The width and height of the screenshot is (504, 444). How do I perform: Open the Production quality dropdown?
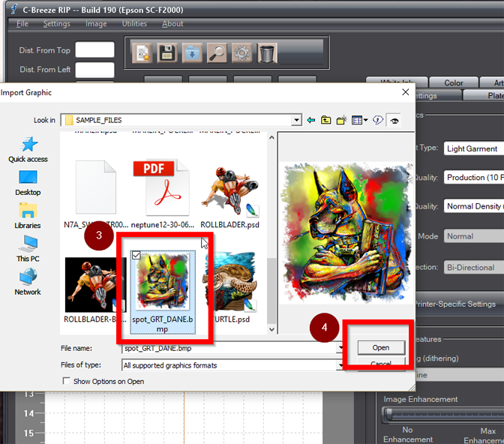[x=474, y=177]
